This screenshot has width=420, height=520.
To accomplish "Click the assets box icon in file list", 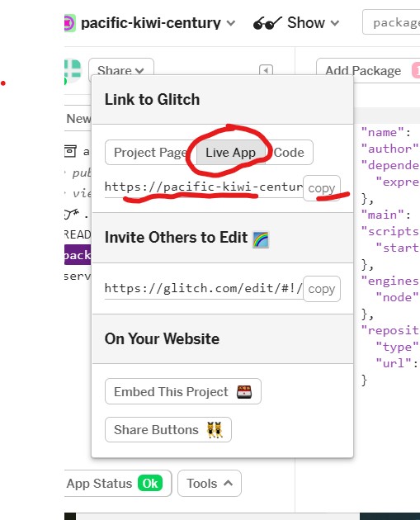I will (71, 151).
